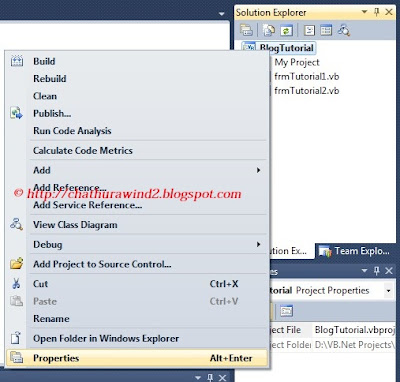Click the BlogTutorial.vbproj property value
Screen dimensions: 400x382
[x=354, y=330]
